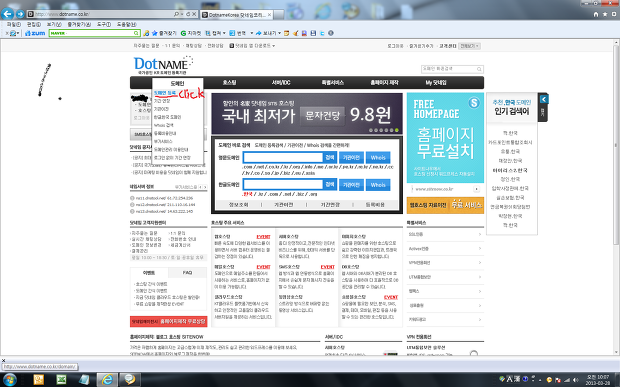Click the Whois button in 영문도메인 row
Viewport: 620px width, 387px height.
(378, 157)
